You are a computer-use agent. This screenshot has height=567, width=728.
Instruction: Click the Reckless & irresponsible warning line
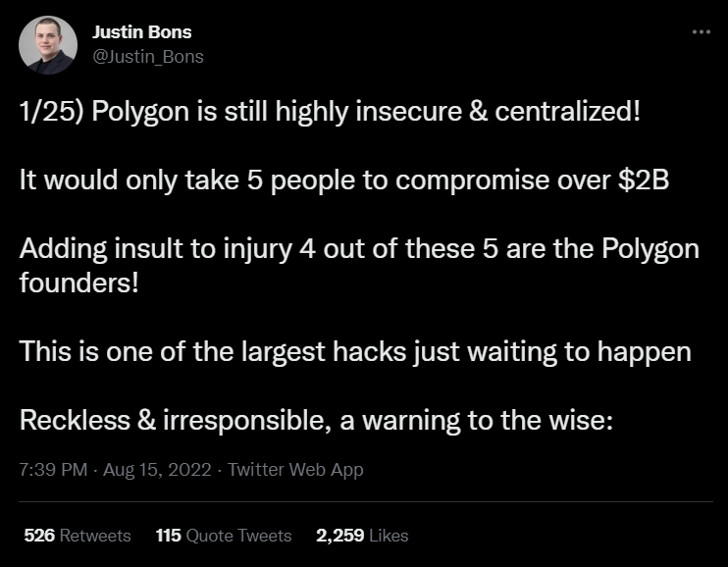(316, 420)
